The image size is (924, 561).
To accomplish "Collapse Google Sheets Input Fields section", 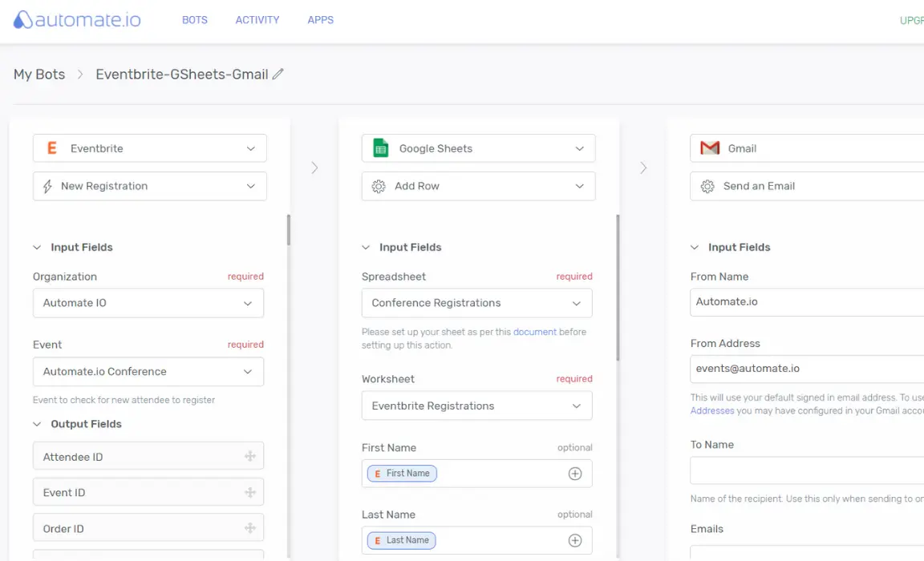I will [366, 247].
